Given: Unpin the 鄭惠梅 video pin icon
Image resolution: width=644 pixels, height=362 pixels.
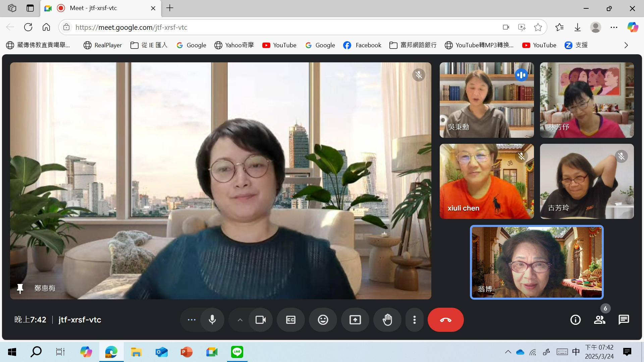Looking at the screenshot, I should [20, 288].
